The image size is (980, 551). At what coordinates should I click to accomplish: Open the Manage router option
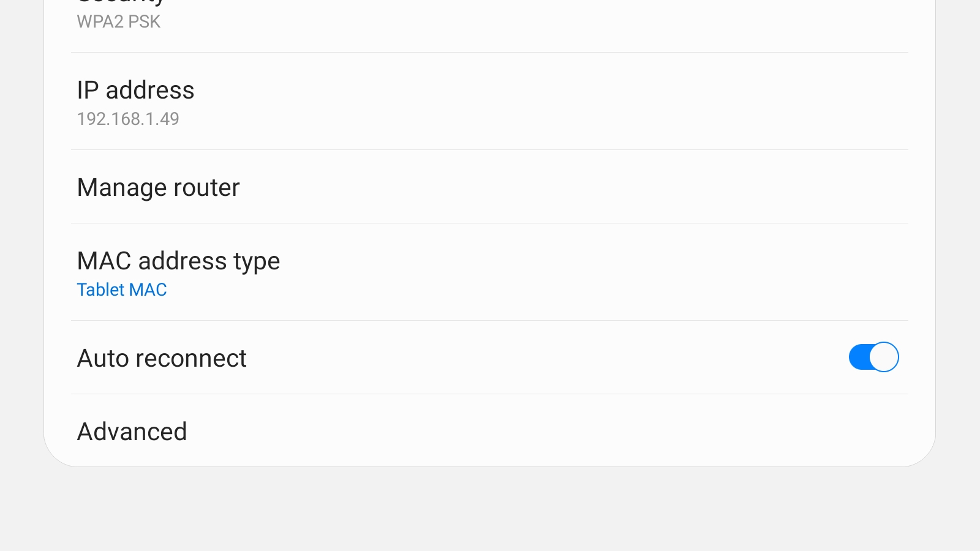pyautogui.click(x=158, y=187)
